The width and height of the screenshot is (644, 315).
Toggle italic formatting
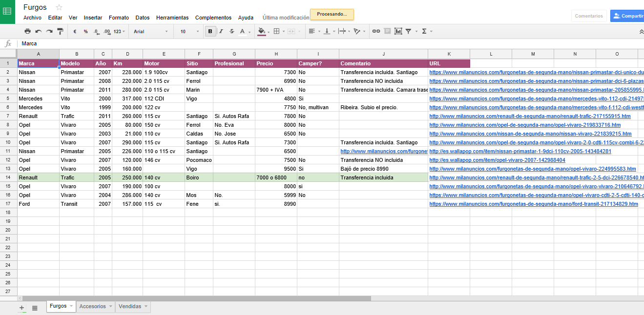(x=221, y=31)
